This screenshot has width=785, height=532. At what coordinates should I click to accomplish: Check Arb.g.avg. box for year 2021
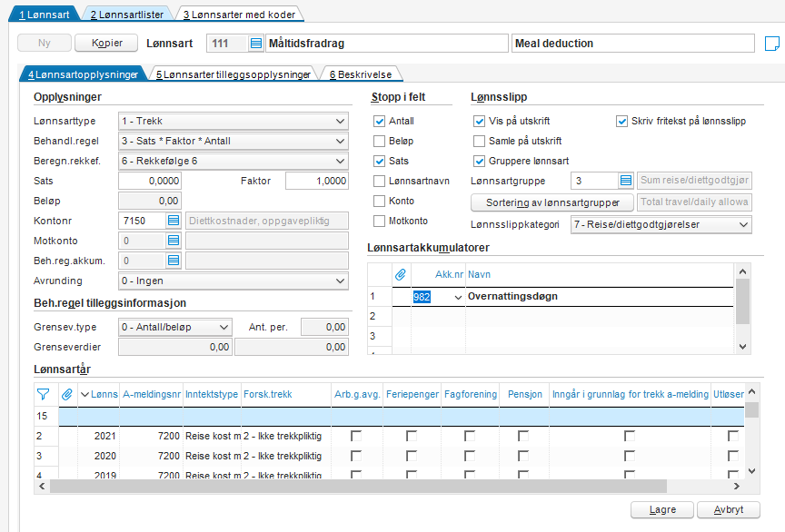356,436
